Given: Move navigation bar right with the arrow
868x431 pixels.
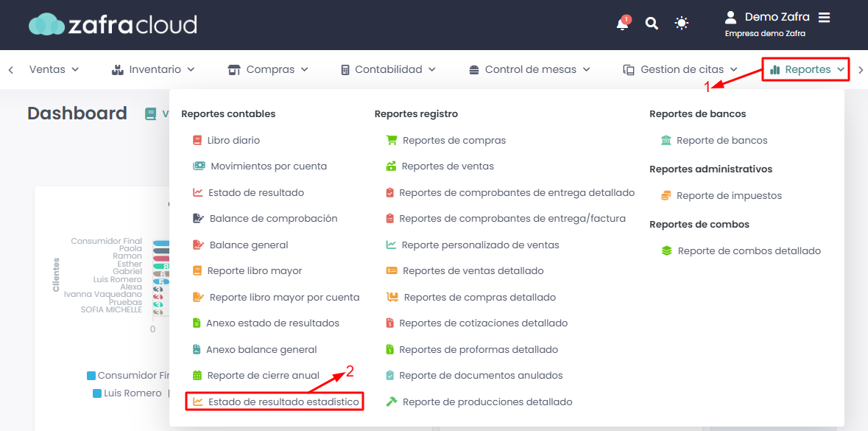Looking at the screenshot, I should click(860, 69).
